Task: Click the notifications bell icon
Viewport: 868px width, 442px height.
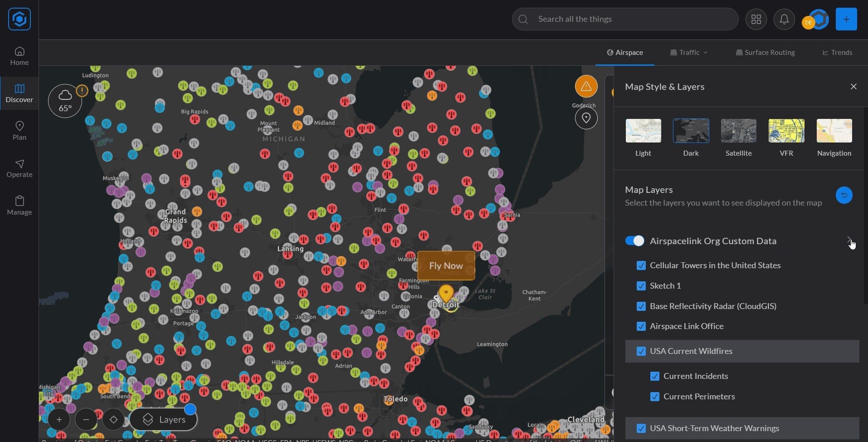Action: click(784, 19)
